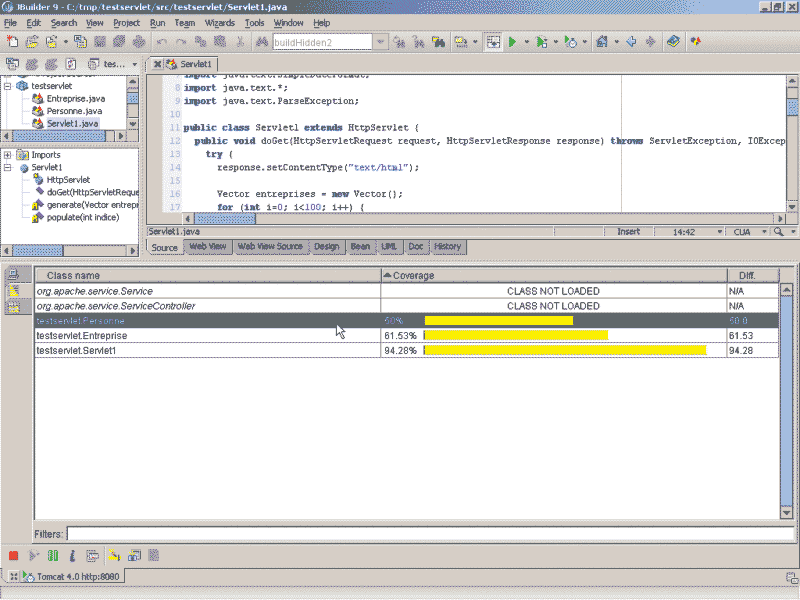Click the Help book icon in toolbar
This screenshot has height=600, width=800.
point(673,42)
